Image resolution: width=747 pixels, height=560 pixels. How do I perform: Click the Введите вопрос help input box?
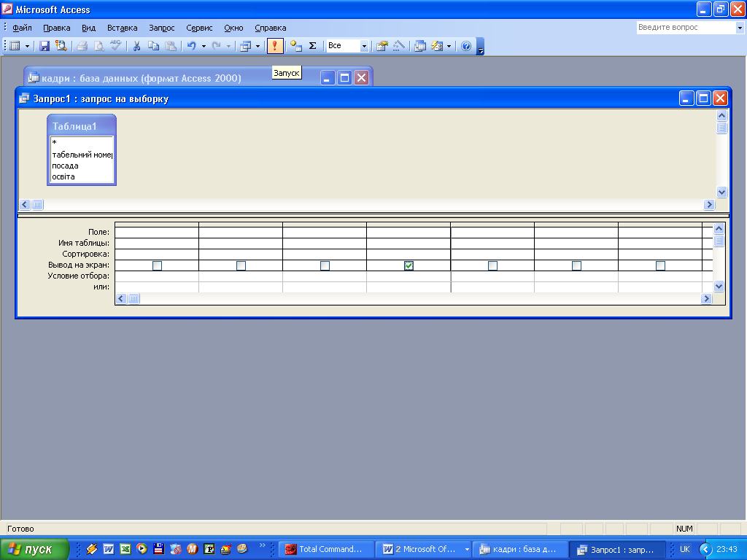pyautogui.click(x=686, y=28)
